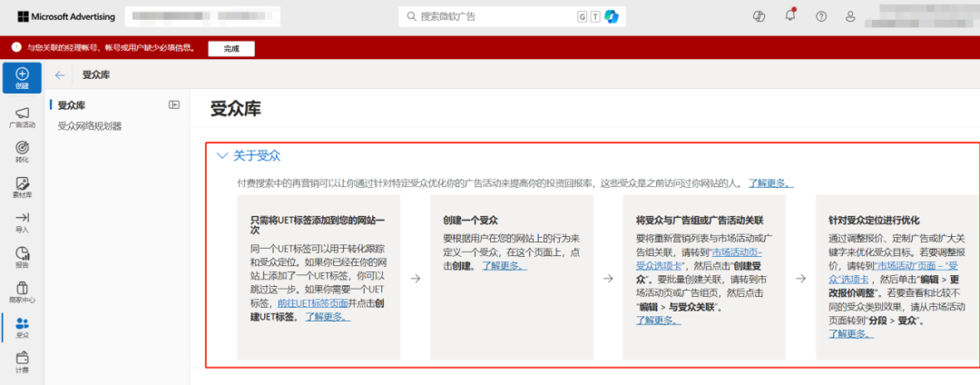Image resolution: width=980 pixels, height=385 pixels.
Task: Open the user account profile icon
Action: pos(850,17)
